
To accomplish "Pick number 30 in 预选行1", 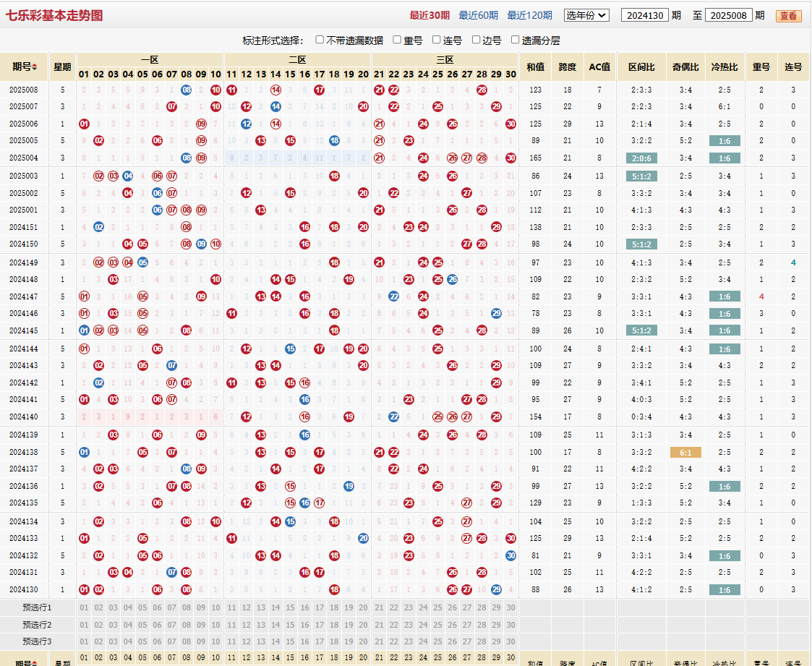I will tap(511, 608).
